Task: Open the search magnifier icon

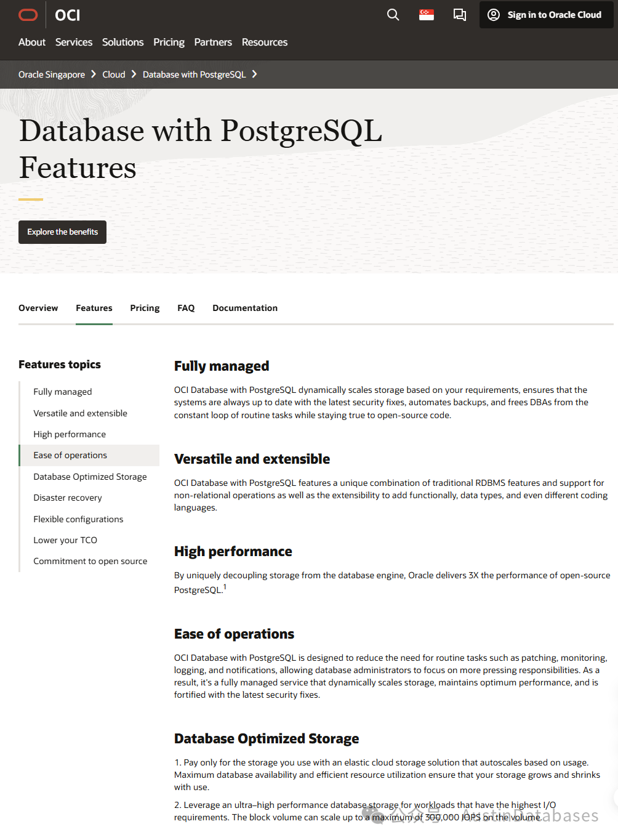Action: click(x=393, y=15)
